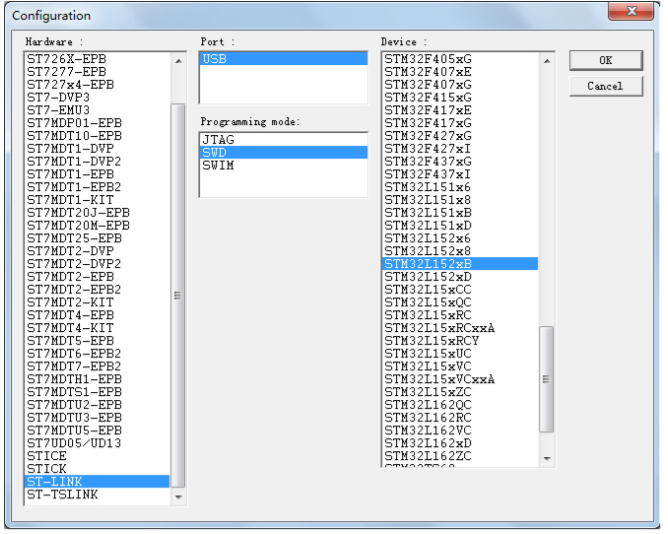This screenshot has width=668, height=534.
Task: Select ST7-DVP3 hardware
Action: 98,97
